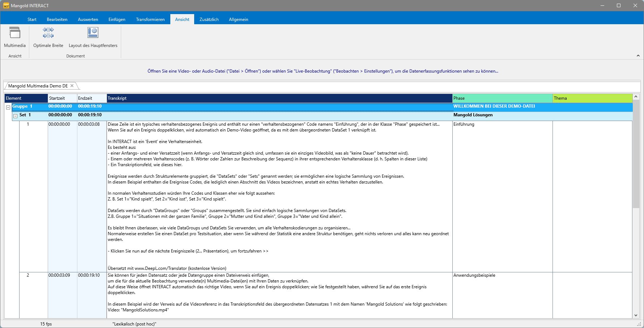This screenshot has width=644, height=328.
Task: Click the Mangold INTERACT app icon
Action: [x=6, y=5]
